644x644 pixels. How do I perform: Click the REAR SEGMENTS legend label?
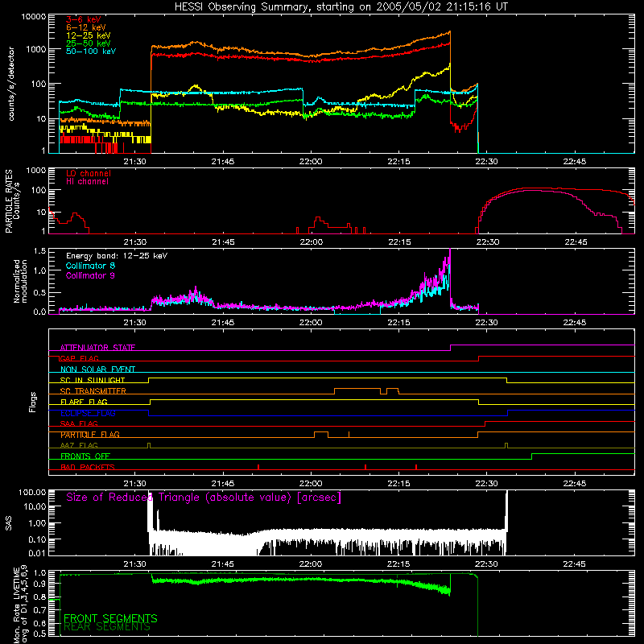tap(107, 627)
